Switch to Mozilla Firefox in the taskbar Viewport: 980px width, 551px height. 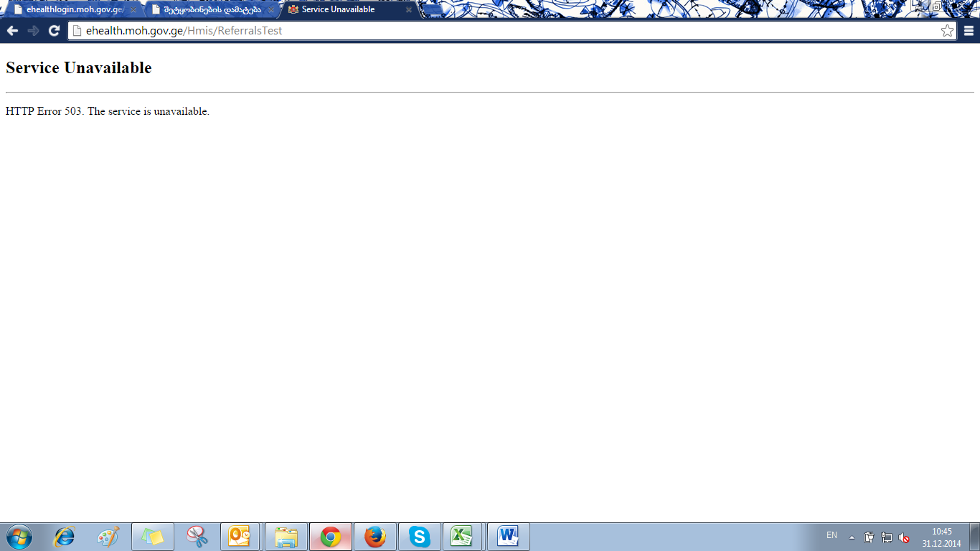[374, 537]
